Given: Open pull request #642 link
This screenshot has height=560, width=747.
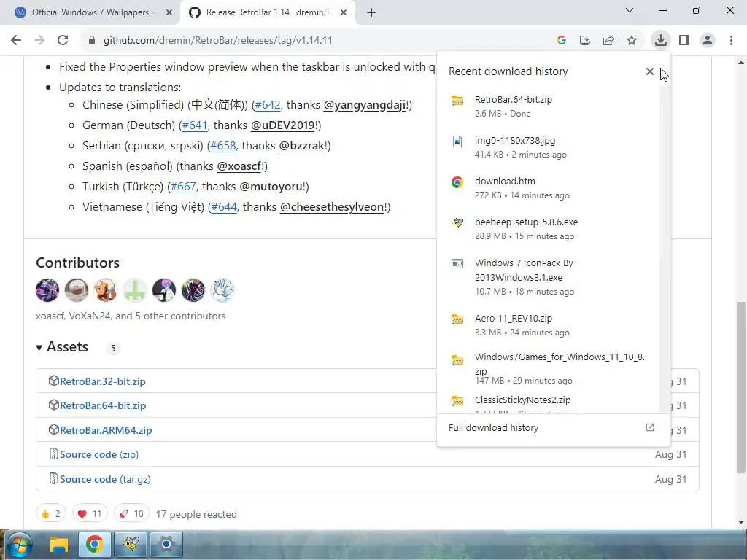Looking at the screenshot, I should [268, 105].
